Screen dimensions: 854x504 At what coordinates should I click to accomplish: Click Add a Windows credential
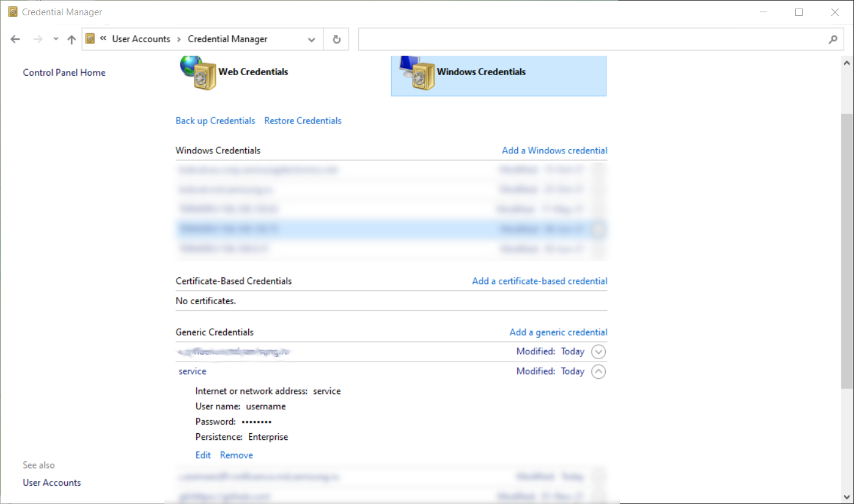coord(554,150)
